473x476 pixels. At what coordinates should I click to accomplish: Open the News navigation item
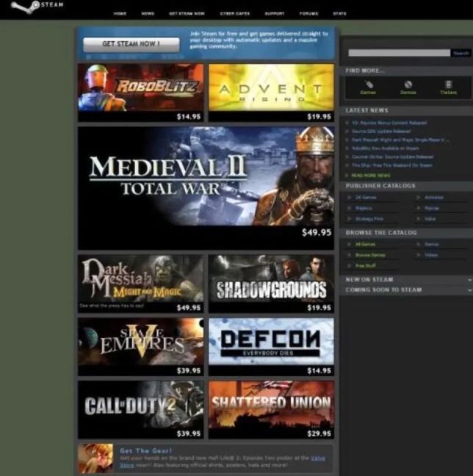click(148, 14)
